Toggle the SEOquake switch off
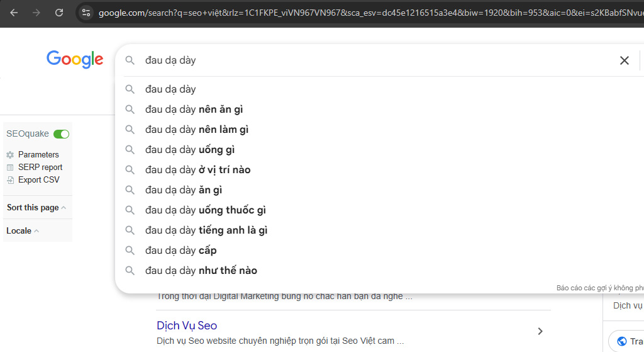This screenshot has height=352, width=644. tap(61, 134)
